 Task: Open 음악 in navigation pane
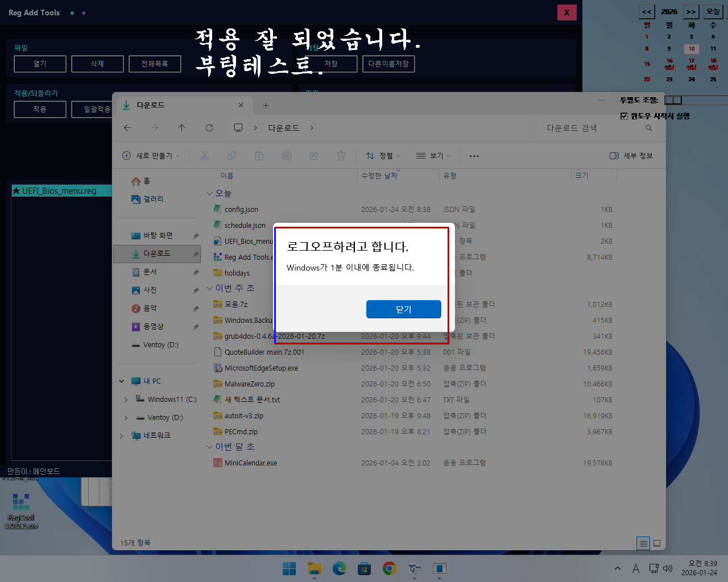tap(150, 308)
